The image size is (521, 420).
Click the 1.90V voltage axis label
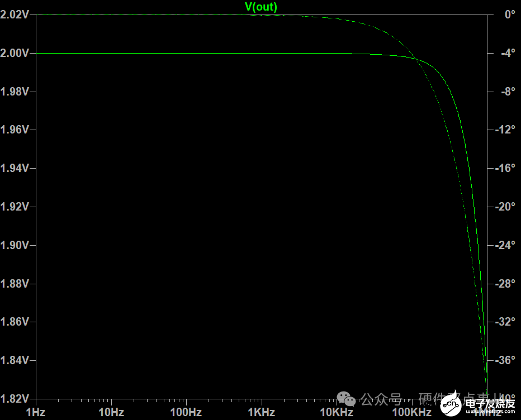(x=15, y=245)
